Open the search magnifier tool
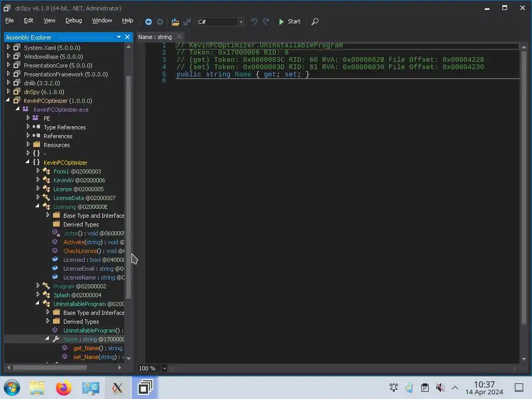Image resolution: width=532 pixels, height=399 pixels. [x=315, y=22]
